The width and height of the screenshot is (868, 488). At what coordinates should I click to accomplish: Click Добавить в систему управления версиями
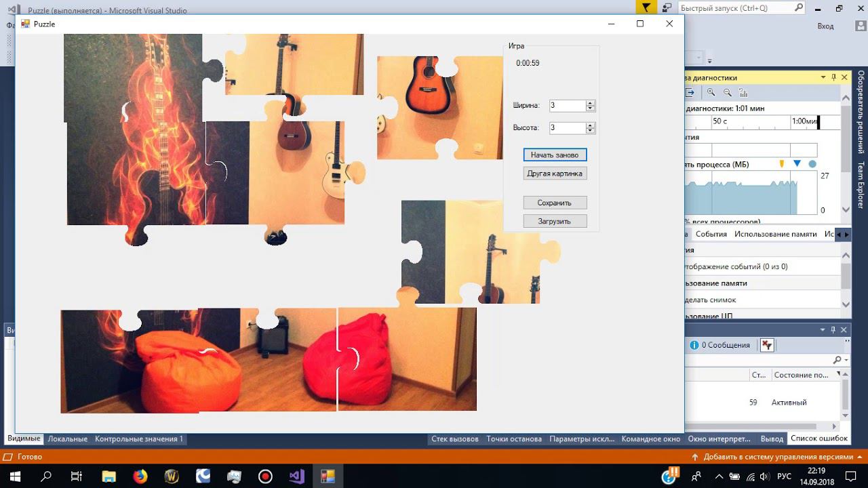point(778,457)
